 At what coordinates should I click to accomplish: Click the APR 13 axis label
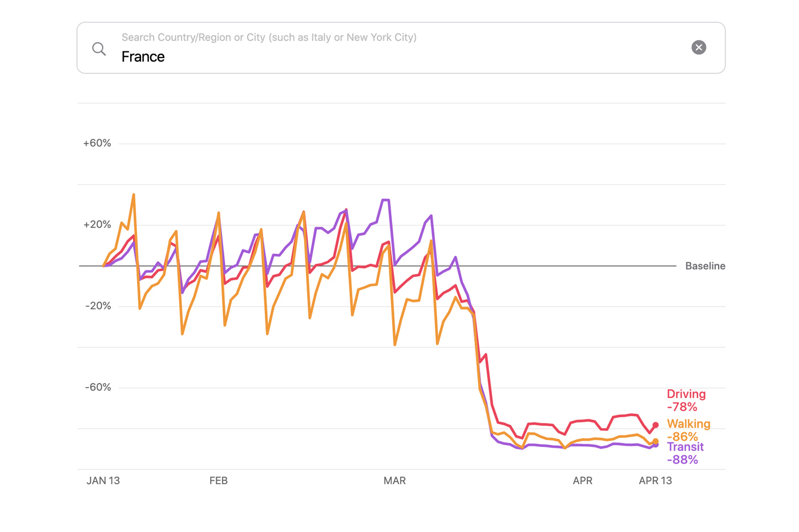(x=655, y=481)
